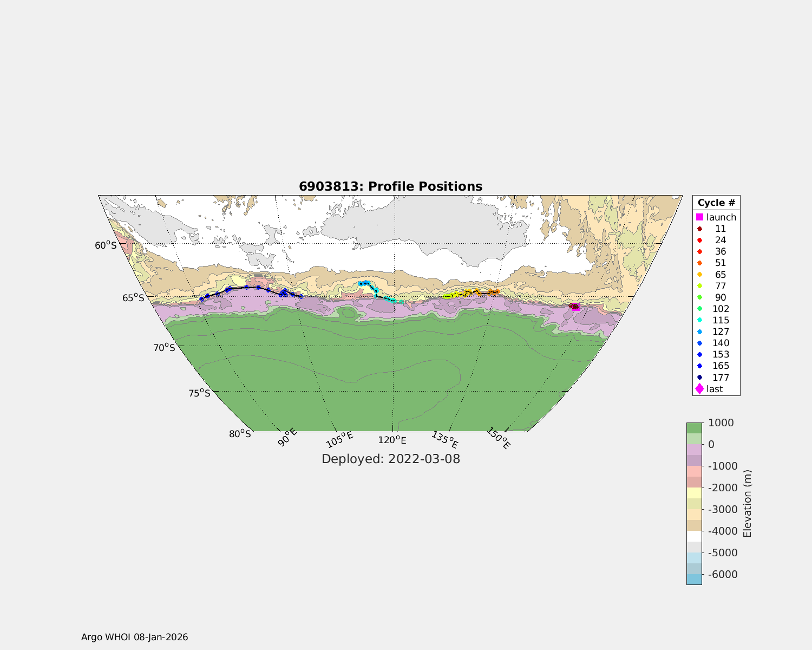The width and height of the screenshot is (812, 650).
Task: Click the 'Cycle #' legend header
Action: pyautogui.click(x=716, y=203)
